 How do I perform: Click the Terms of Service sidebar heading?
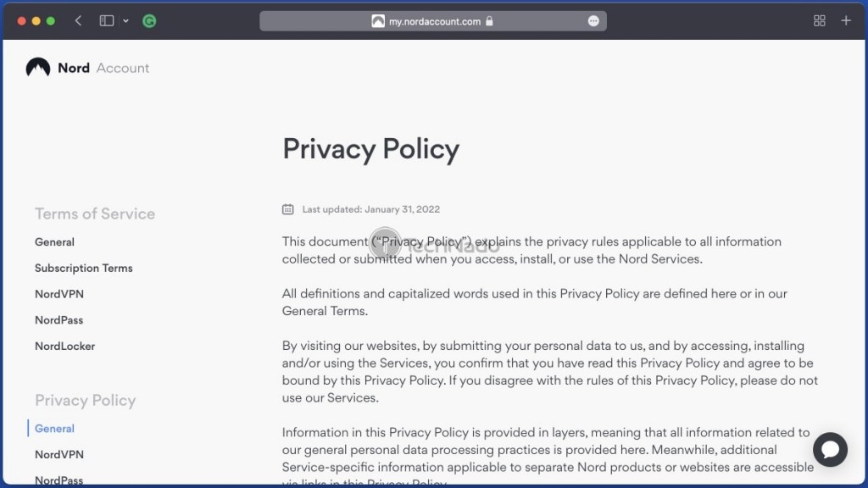click(95, 213)
